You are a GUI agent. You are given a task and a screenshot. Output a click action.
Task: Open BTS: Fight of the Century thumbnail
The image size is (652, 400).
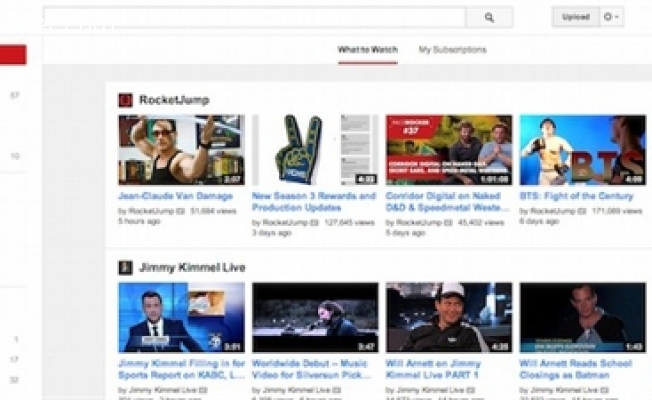tap(581, 150)
